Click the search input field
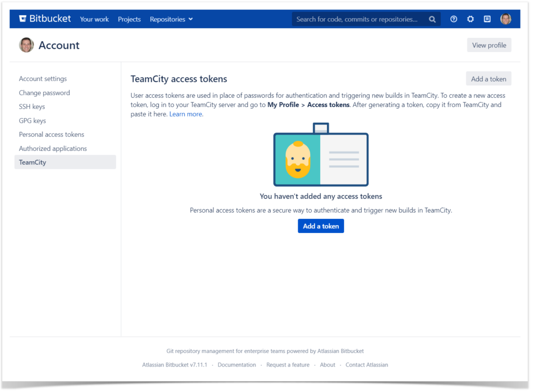Screen dimensions: 533x392 point(359,19)
